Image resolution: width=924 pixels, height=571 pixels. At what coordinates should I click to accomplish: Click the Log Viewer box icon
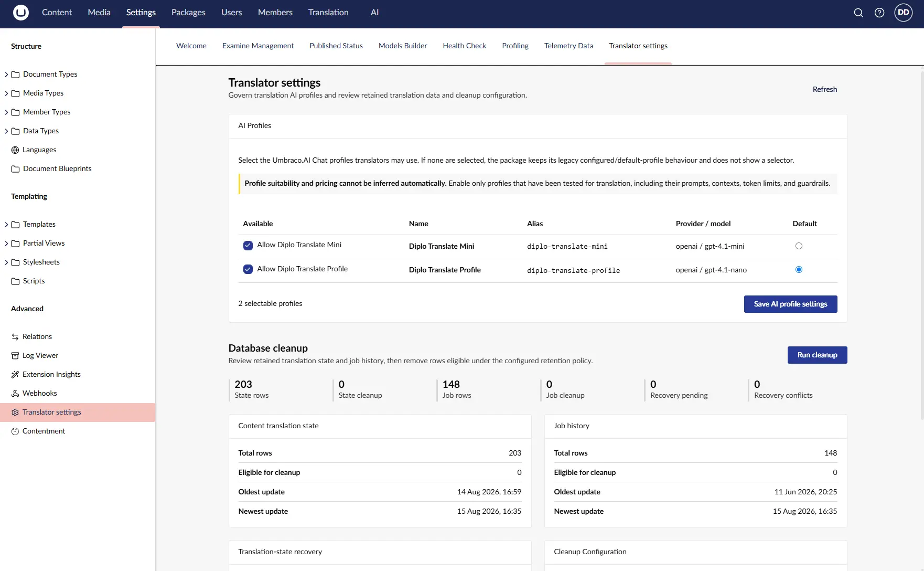(15, 356)
